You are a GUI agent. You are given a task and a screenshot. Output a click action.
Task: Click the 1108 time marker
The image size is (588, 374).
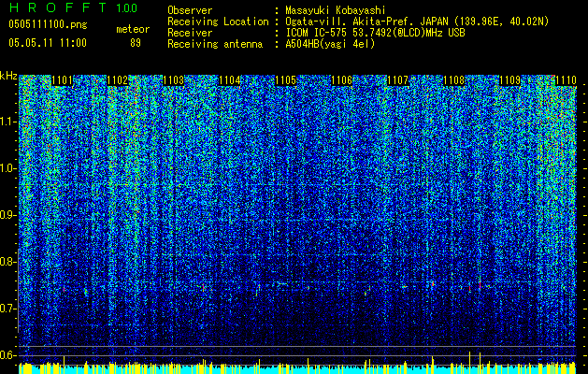(x=453, y=80)
